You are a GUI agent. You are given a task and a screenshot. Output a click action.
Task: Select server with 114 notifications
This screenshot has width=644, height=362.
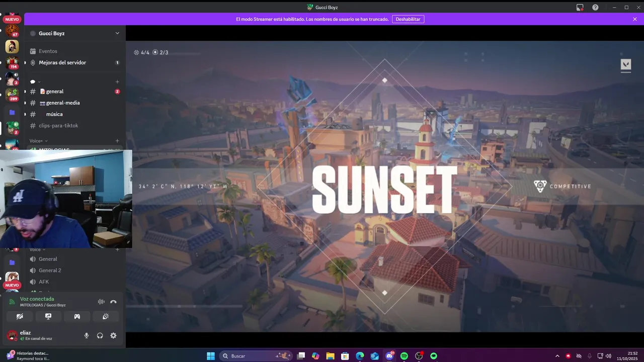(12, 63)
